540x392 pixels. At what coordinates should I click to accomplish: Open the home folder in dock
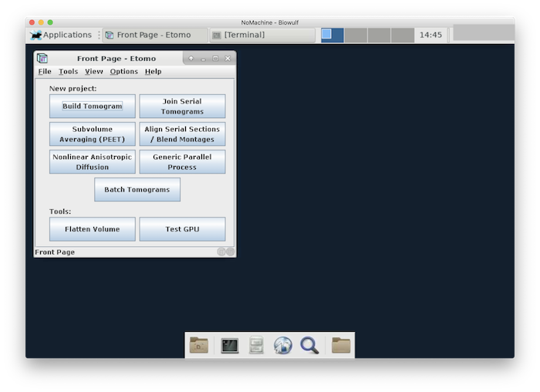pos(199,345)
